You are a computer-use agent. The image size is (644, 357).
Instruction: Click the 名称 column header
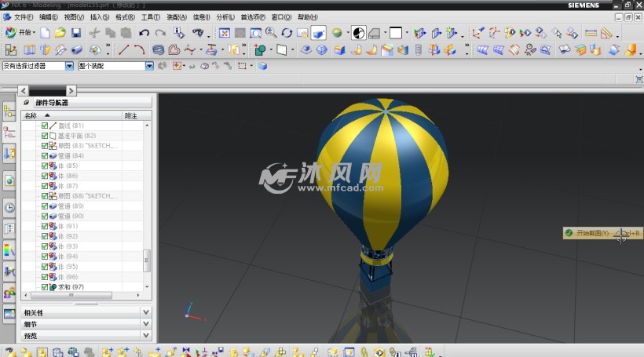click(35, 115)
